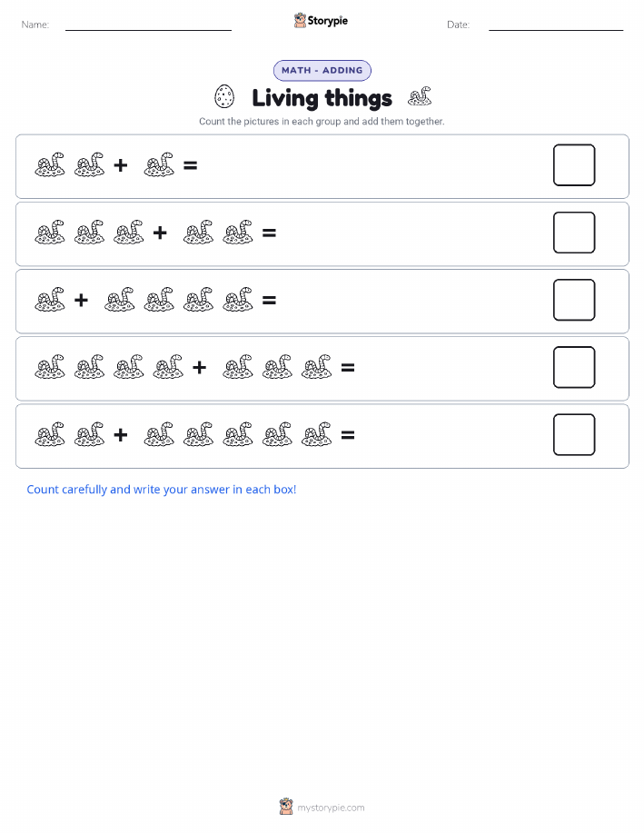Click the blue Count carefully hint text
644x833 pixels.
(x=162, y=490)
